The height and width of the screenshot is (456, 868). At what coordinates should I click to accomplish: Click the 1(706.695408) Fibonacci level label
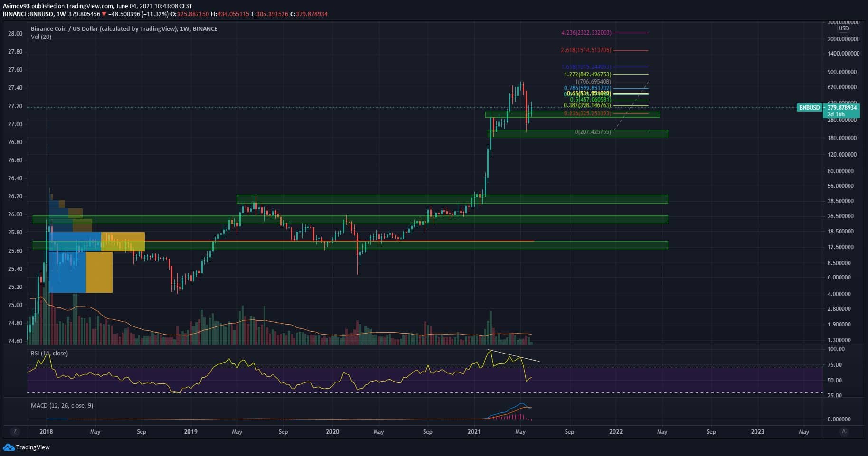click(x=593, y=82)
